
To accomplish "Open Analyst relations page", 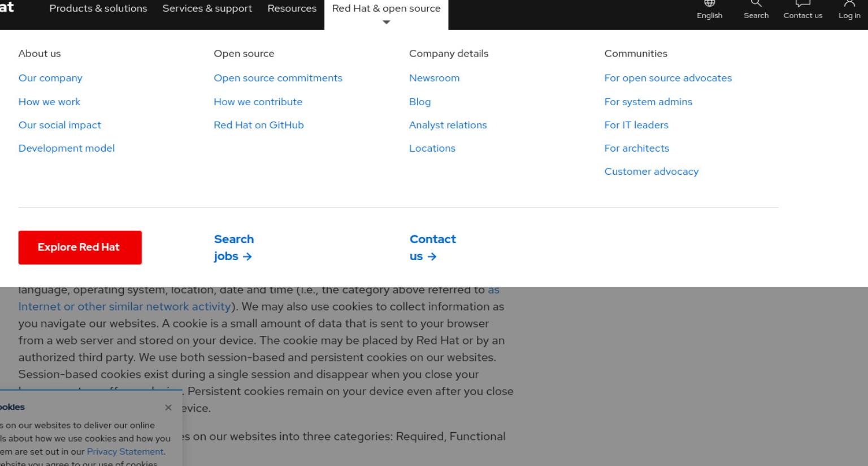I will click(x=448, y=125).
